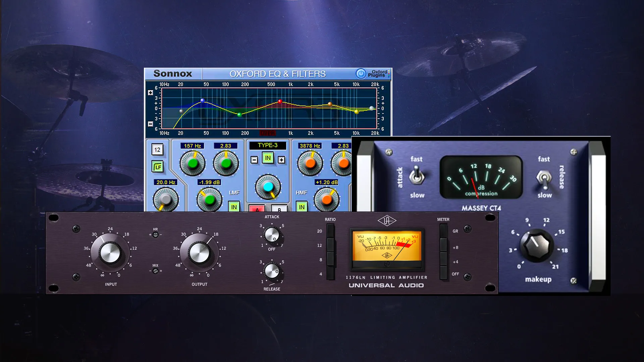
Task: Click the +1.20 dB gain field
Action: 327,182
